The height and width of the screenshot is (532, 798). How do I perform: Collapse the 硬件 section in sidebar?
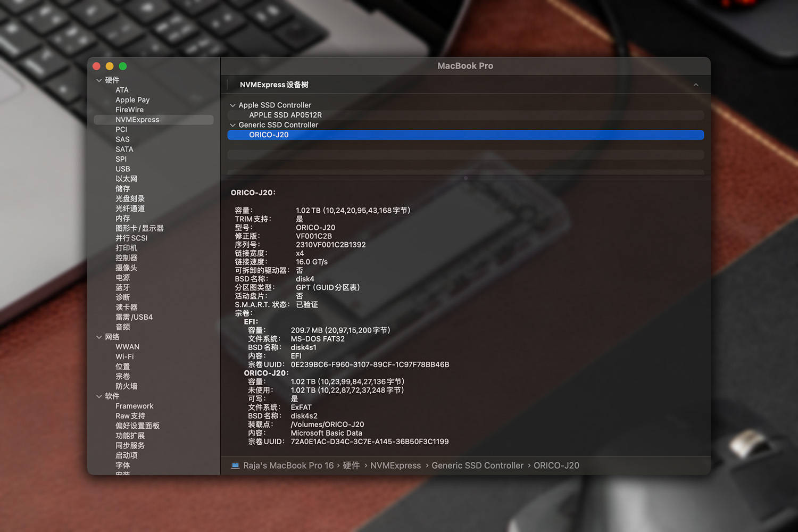coord(99,80)
